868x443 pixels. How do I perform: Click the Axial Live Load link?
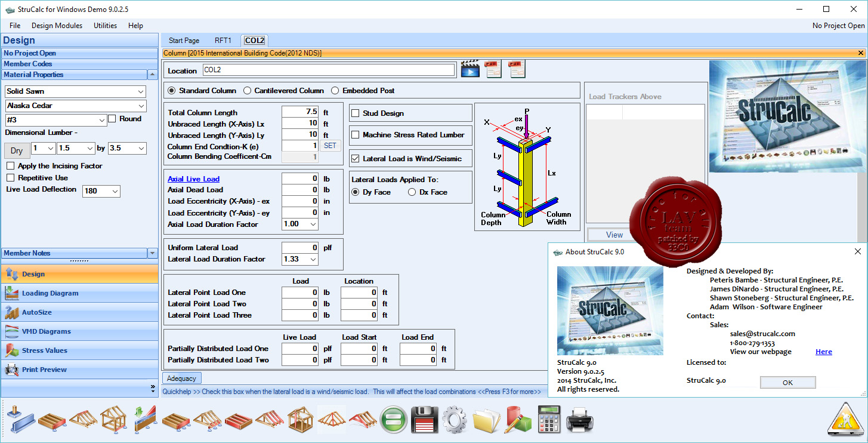click(193, 179)
